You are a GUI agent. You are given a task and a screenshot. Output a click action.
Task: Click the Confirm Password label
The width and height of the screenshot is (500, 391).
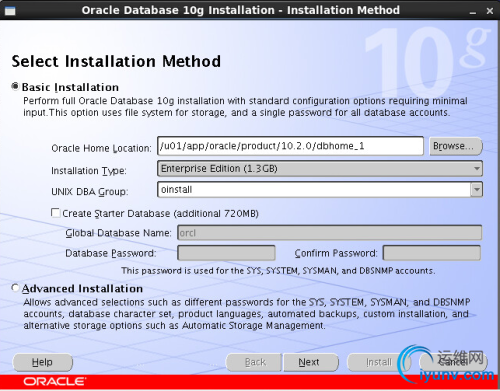tap(336, 253)
